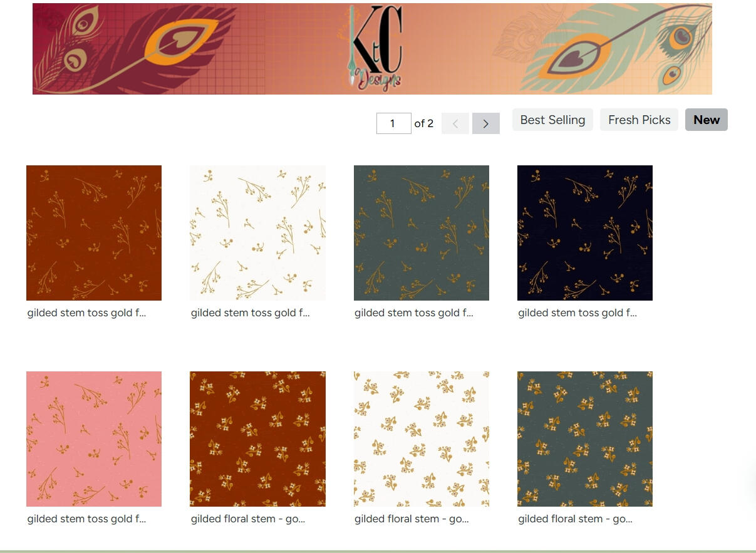Image resolution: width=756 pixels, height=553 pixels.
Task: Open the black gilded stem toss thumbnail
Action: (x=585, y=233)
